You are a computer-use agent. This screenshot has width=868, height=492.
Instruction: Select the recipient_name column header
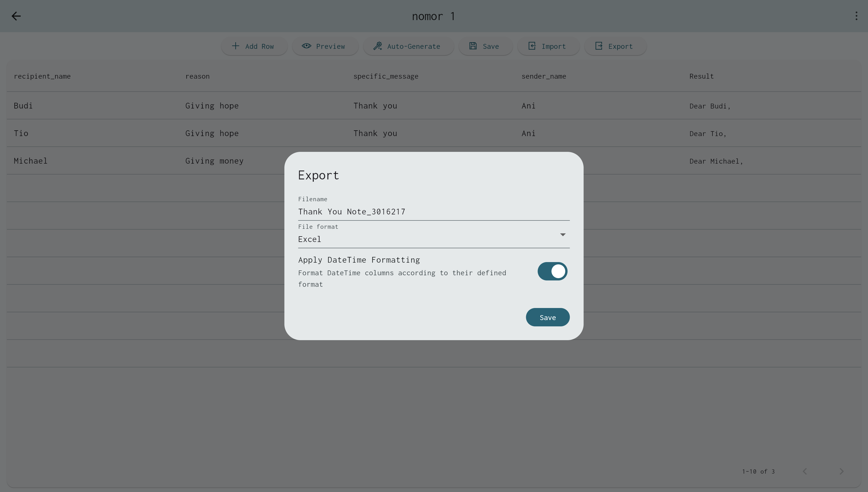[x=42, y=76]
